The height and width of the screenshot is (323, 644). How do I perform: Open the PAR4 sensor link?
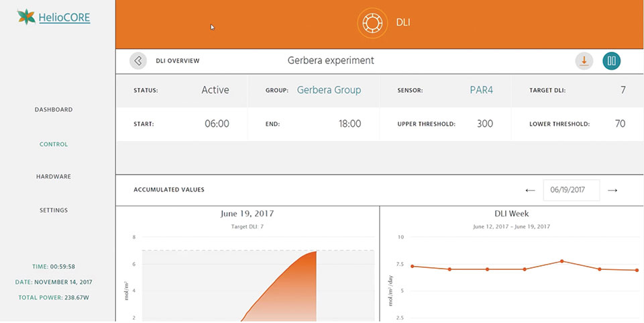click(x=481, y=90)
